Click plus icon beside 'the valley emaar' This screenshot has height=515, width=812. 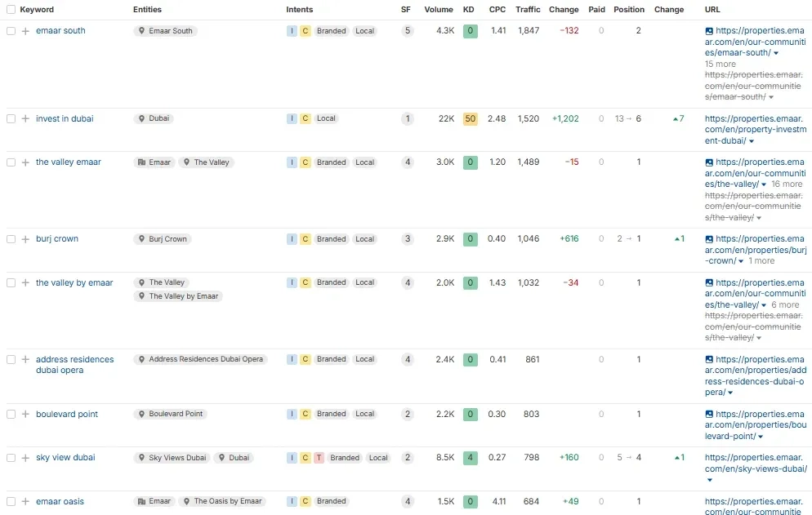point(25,162)
